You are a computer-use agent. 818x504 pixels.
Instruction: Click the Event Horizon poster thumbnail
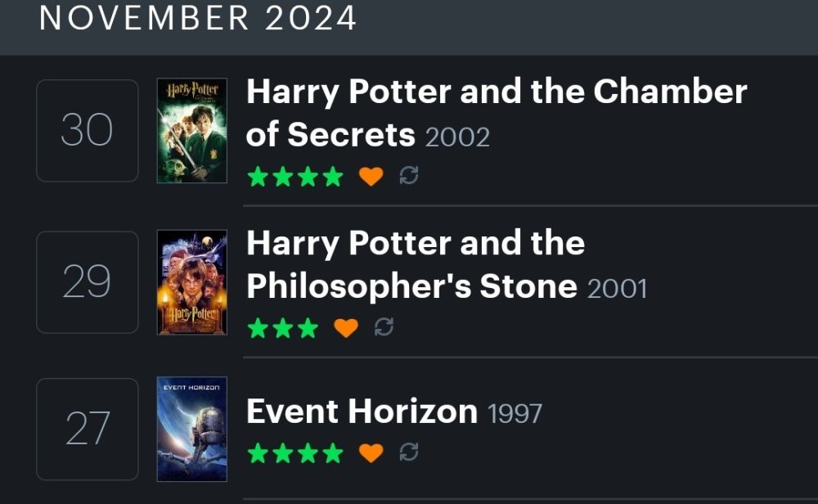point(191,429)
